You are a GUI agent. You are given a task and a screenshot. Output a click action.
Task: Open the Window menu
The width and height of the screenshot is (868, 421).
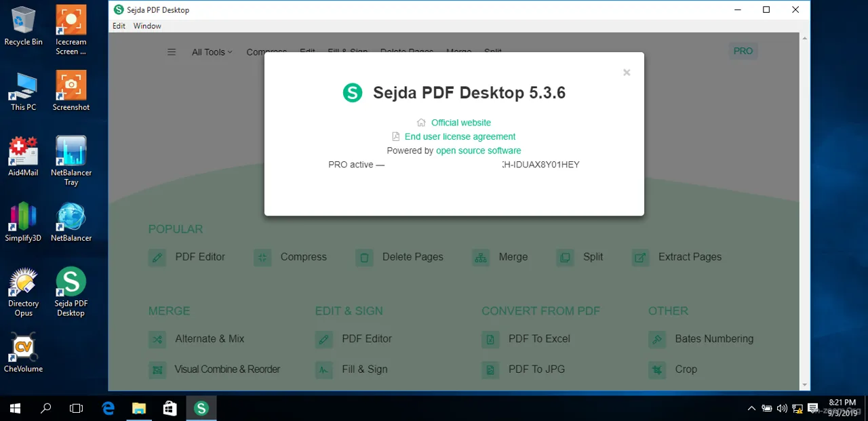pyautogui.click(x=147, y=26)
